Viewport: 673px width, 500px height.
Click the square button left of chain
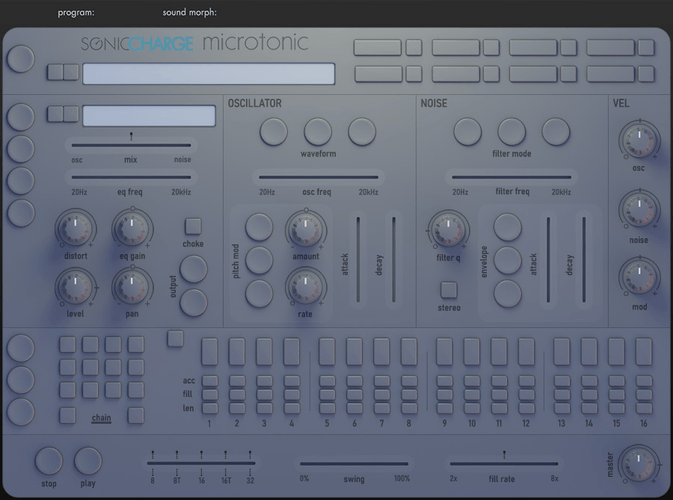coord(67,415)
